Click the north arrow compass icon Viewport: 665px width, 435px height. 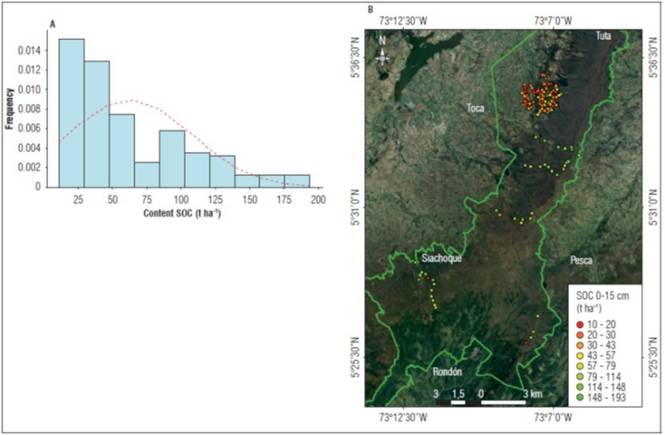pos(382,52)
